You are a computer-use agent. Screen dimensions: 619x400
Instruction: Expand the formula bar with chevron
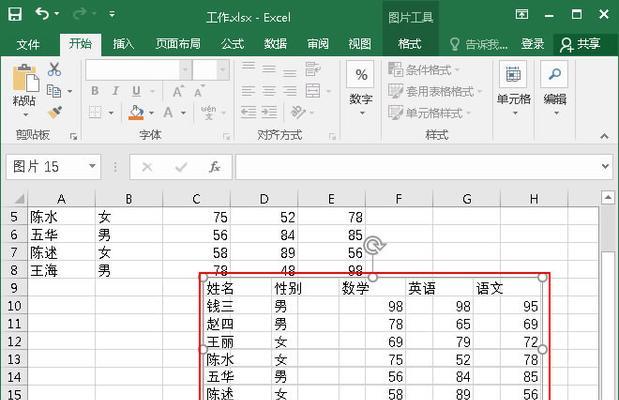(x=605, y=167)
